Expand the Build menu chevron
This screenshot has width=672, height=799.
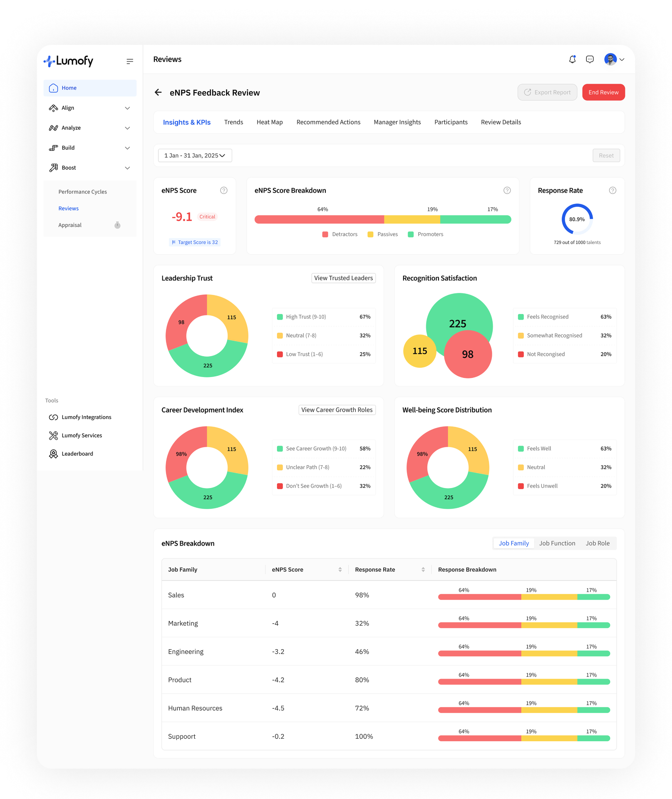click(x=127, y=148)
